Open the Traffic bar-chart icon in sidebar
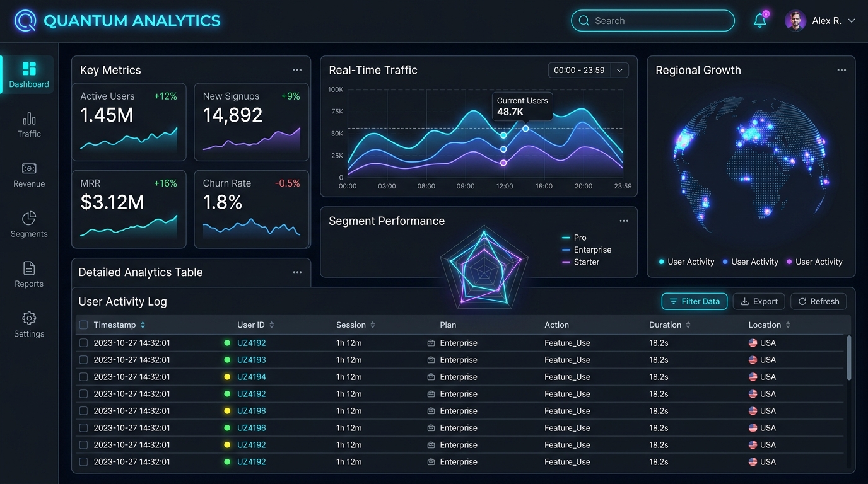The image size is (868, 484). coord(29,118)
